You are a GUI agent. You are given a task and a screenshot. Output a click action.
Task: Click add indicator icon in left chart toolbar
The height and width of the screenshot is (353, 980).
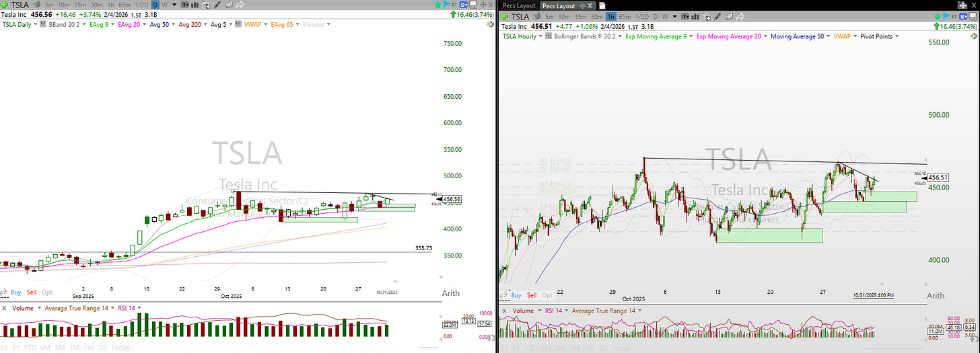coord(207,5)
